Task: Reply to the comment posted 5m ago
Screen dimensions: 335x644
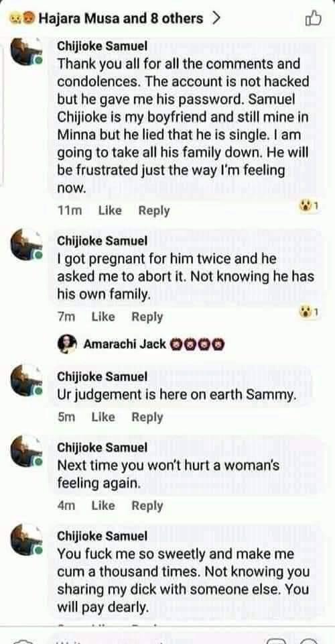Action: pos(147,417)
